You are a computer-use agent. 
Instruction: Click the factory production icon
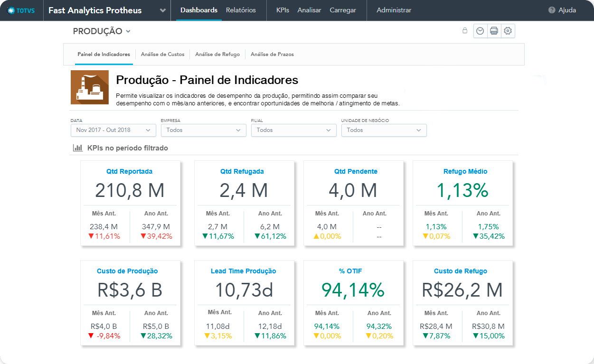[89, 87]
